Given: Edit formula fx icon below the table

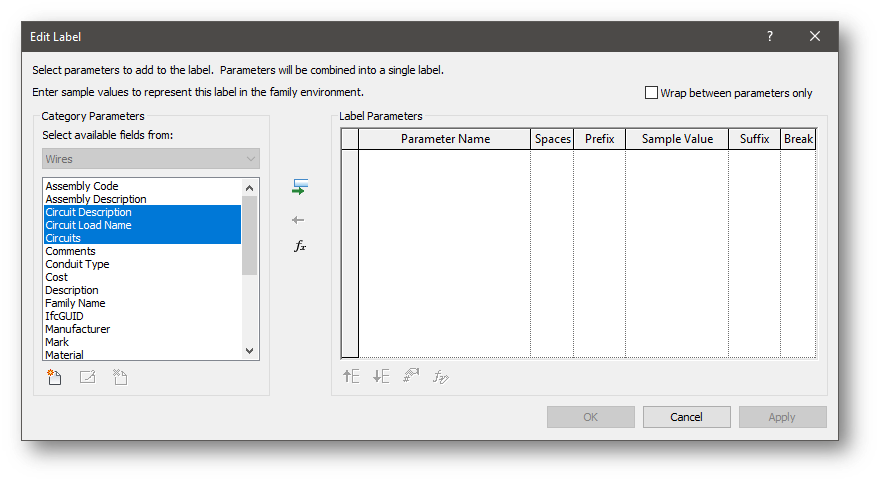Looking at the screenshot, I should click(440, 376).
